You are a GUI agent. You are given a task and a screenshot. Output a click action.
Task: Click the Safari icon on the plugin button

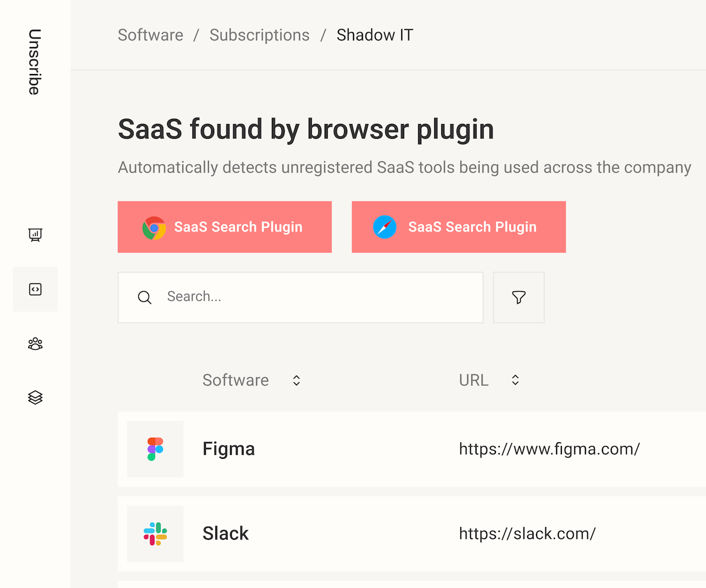(x=385, y=226)
